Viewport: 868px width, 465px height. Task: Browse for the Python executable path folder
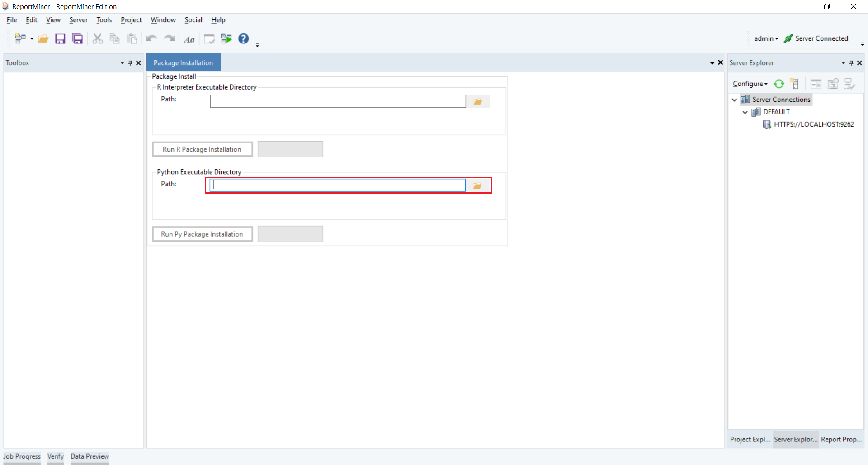477,185
